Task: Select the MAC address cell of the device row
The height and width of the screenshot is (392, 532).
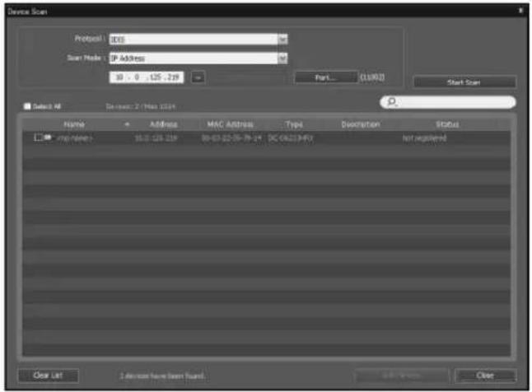Action: pos(231,138)
